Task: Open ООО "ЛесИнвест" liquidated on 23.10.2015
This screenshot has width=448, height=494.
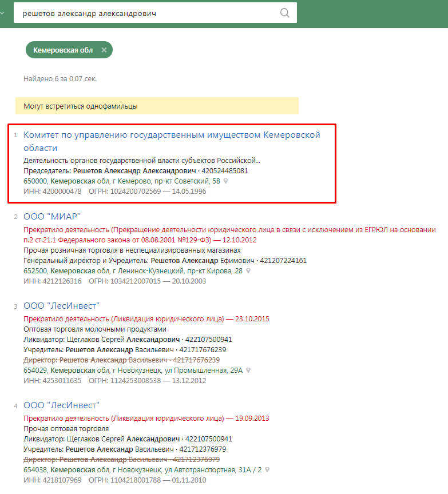Action: point(62,306)
